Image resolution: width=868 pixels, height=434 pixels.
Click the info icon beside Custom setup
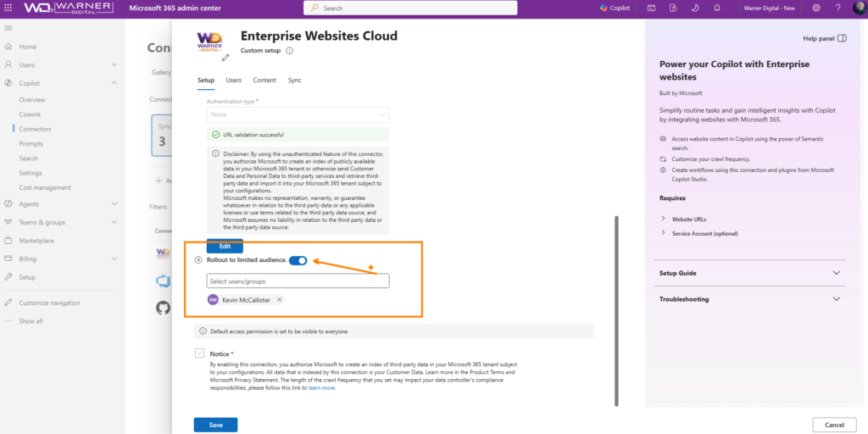click(x=289, y=50)
